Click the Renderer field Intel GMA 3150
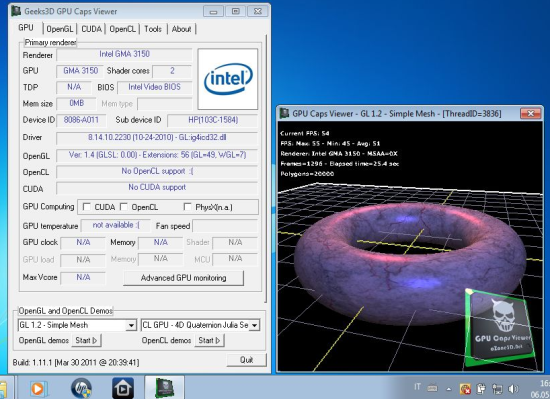The height and width of the screenshot is (399, 550). coord(125,54)
